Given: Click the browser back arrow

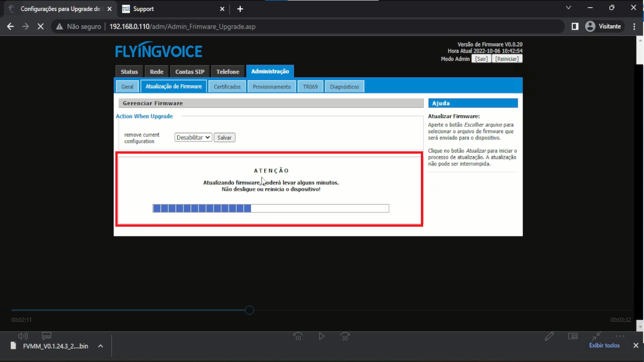Looking at the screenshot, I should [x=10, y=27].
